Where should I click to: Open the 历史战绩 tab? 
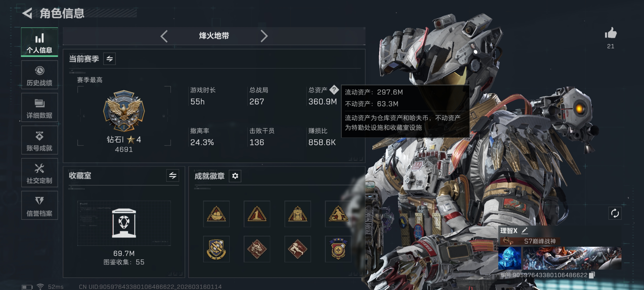click(39, 75)
